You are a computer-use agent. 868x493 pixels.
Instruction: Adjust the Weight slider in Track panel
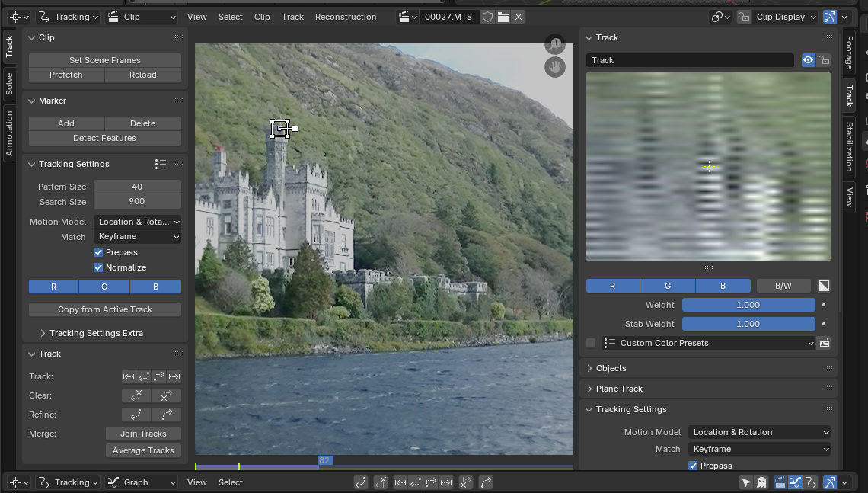tap(748, 305)
